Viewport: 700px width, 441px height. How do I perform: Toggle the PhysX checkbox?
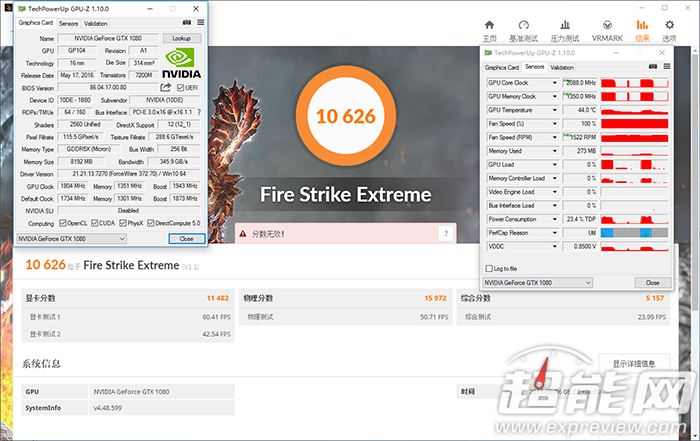[123, 223]
